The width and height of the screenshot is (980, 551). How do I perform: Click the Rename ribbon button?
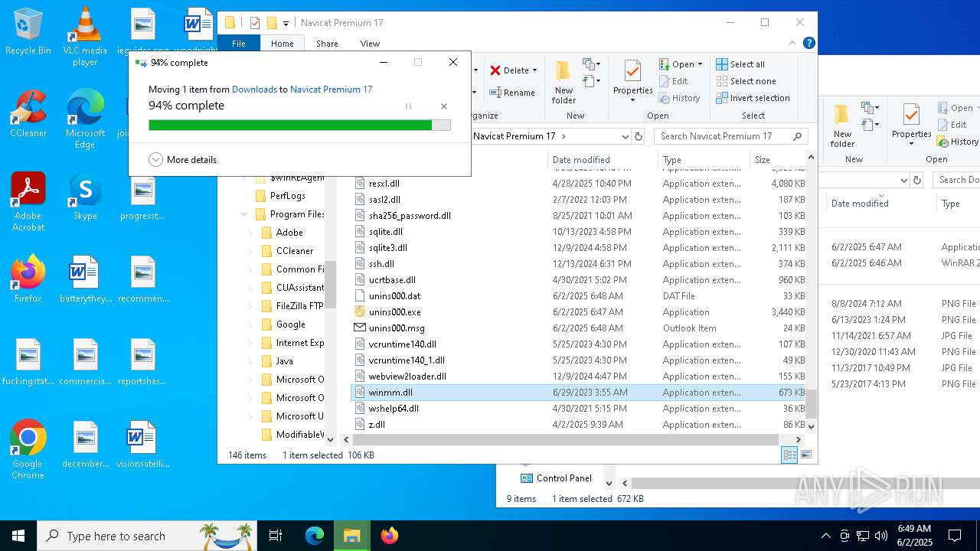pyautogui.click(x=512, y=93)
